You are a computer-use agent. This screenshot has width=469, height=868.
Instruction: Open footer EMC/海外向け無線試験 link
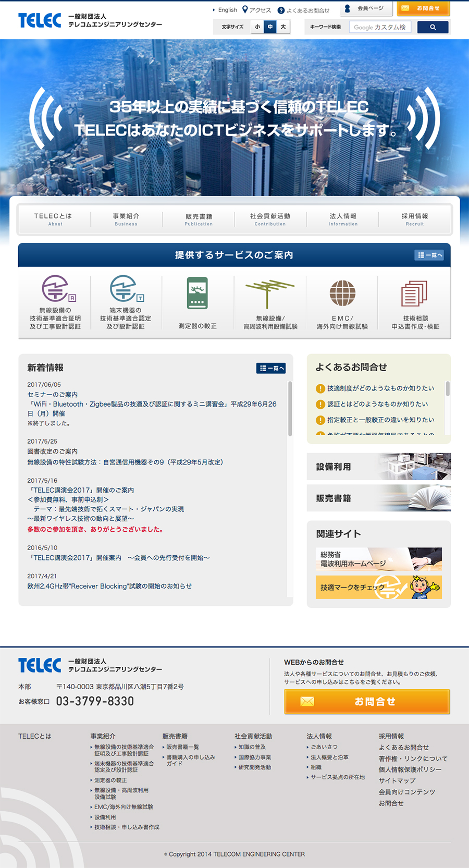point(124,807)
